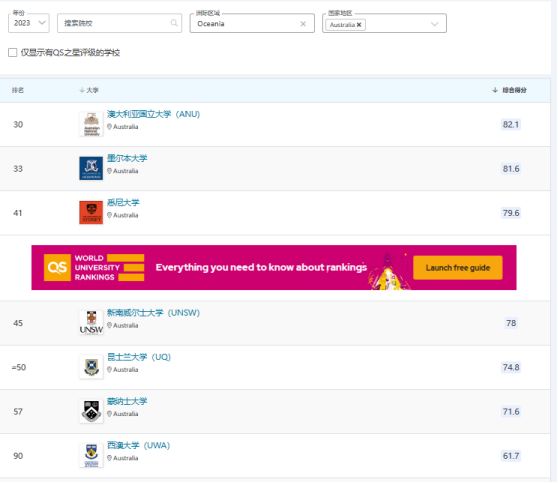Click rank =50
Image resolution: width=558 pixels, height=483 pixels.
(19, 367)
